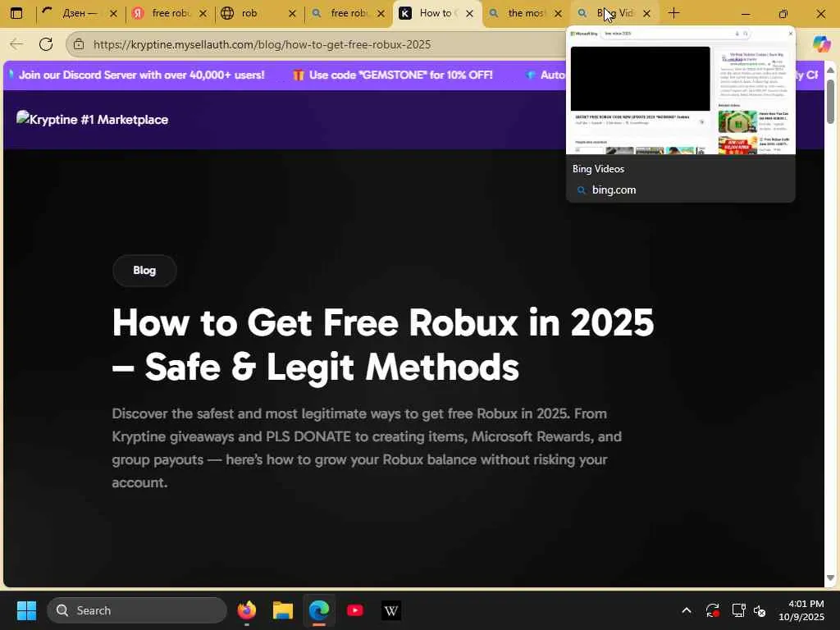Click the muted volume tray icon
This screenshot has height=630, width=840.
click(760, 610)
